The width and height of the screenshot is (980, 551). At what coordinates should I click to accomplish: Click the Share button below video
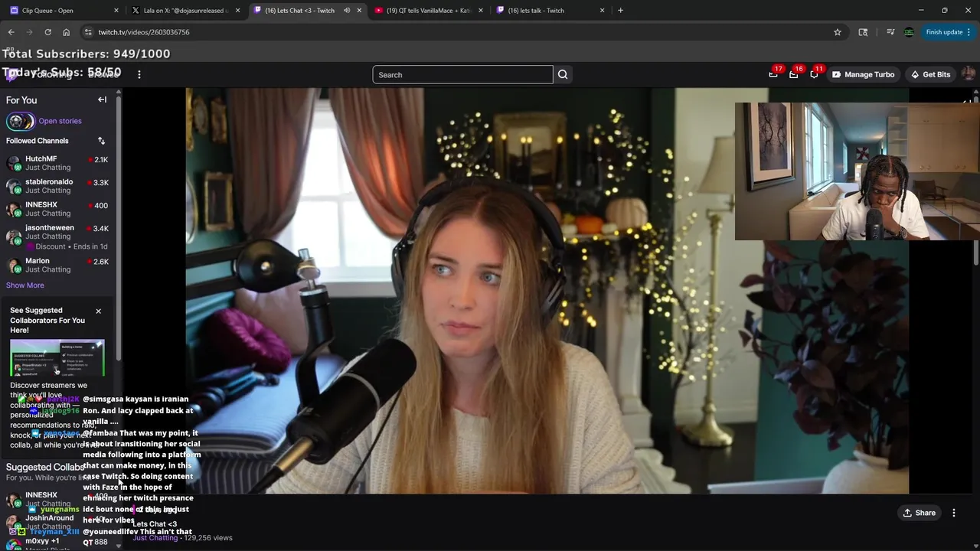coord(919,513)
